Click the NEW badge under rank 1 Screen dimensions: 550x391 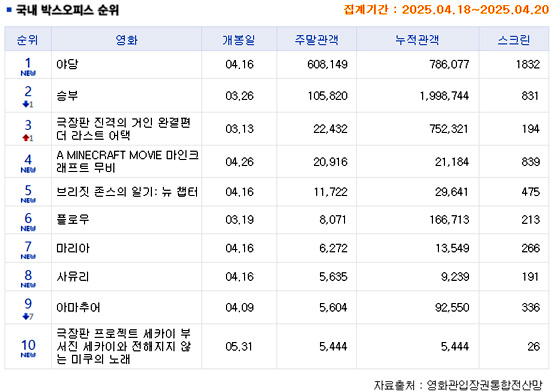[28, 73]
